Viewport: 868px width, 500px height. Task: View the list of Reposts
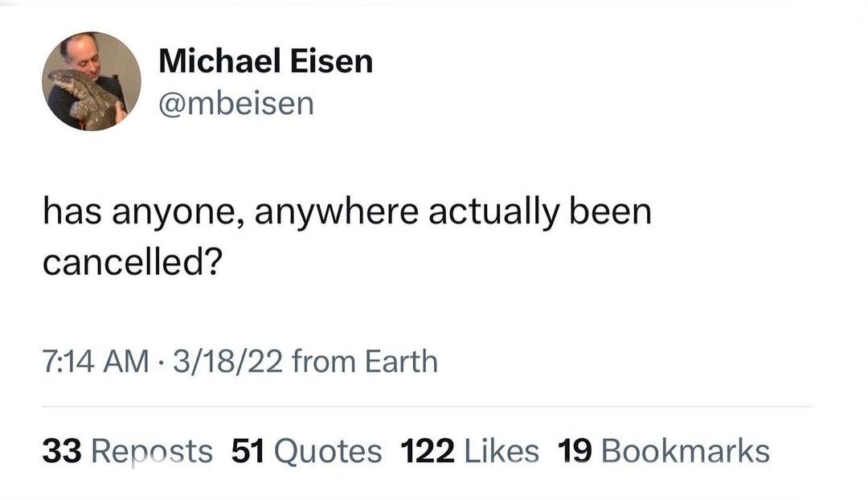tap(153, 451)
